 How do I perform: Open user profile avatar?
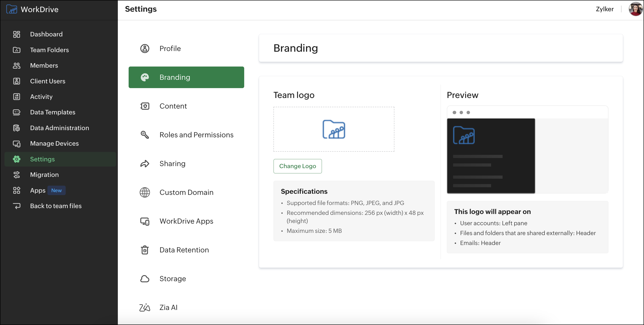635,9
